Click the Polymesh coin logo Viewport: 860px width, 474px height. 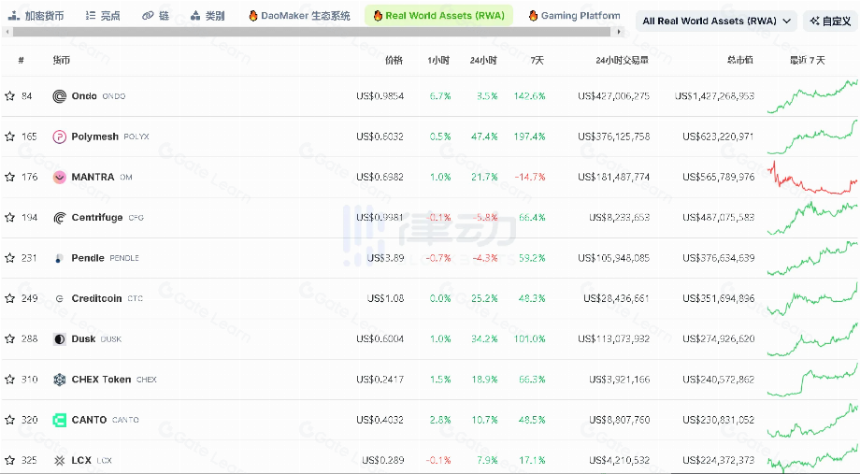pyautogui.click(x=59, y=137)
